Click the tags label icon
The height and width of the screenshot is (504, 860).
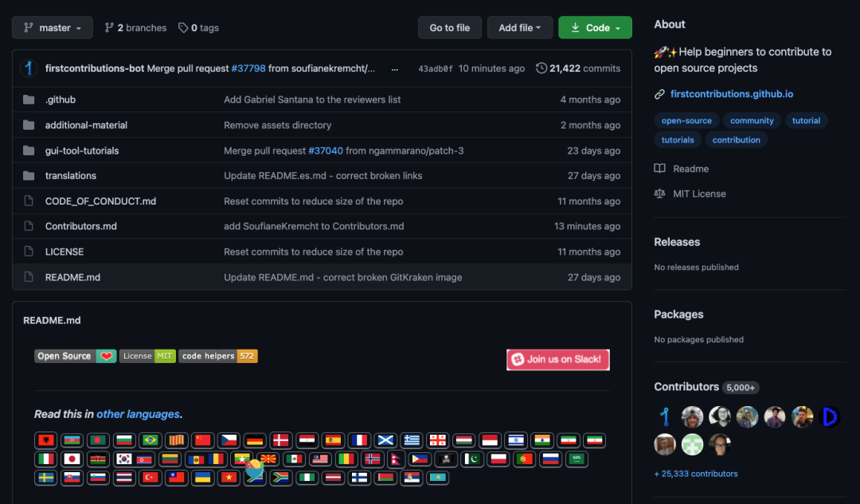tap(183, 27)
